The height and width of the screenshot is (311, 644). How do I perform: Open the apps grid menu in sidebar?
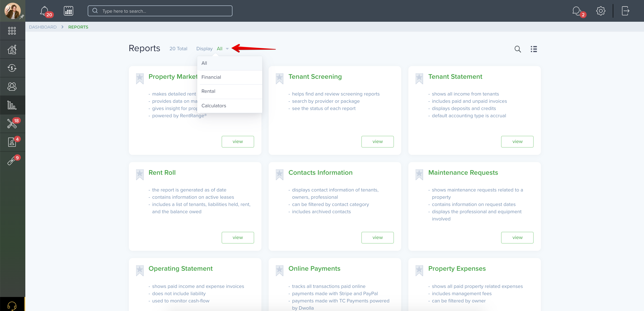[x=12, y=31]
